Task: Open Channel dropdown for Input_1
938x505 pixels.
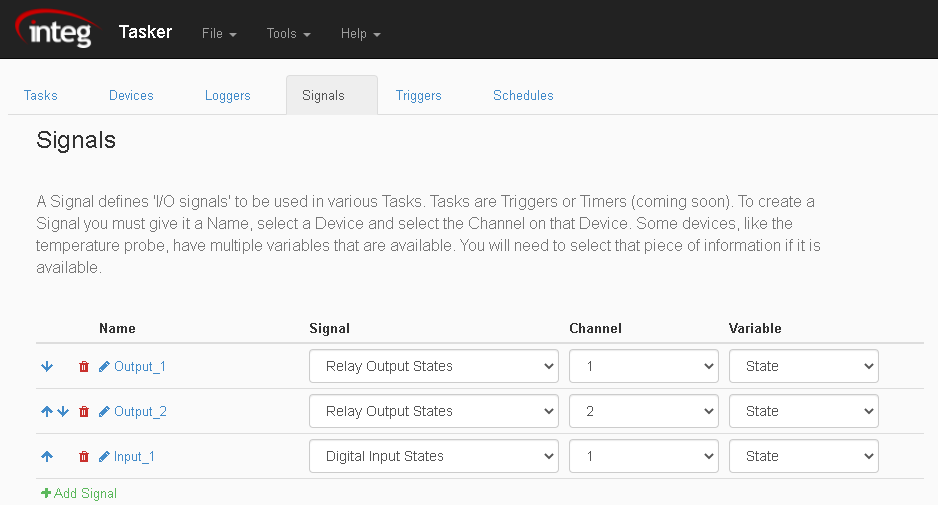Action: tap(644, 456)
